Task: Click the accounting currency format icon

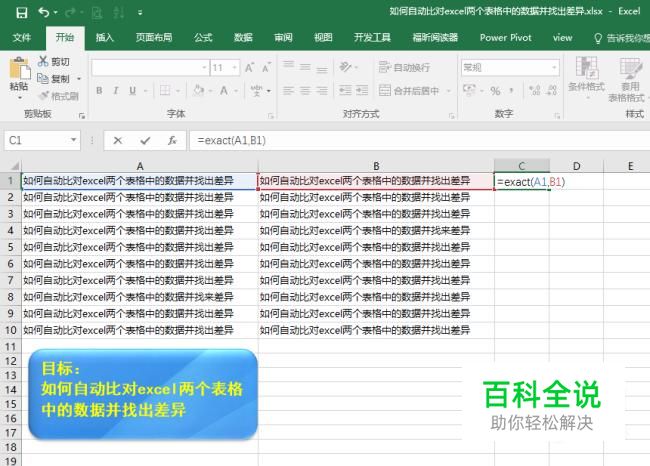Action: pyautogui.click(x=469, y=90)
